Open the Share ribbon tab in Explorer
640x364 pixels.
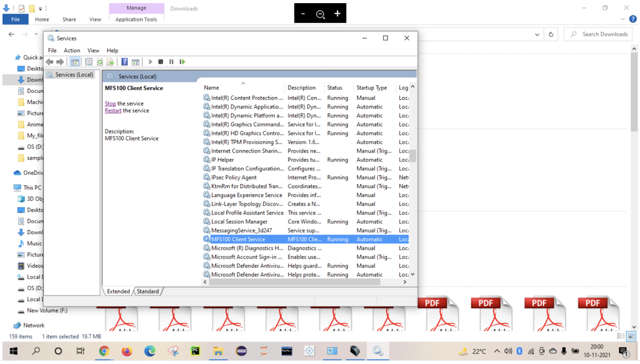coord(69,19)
